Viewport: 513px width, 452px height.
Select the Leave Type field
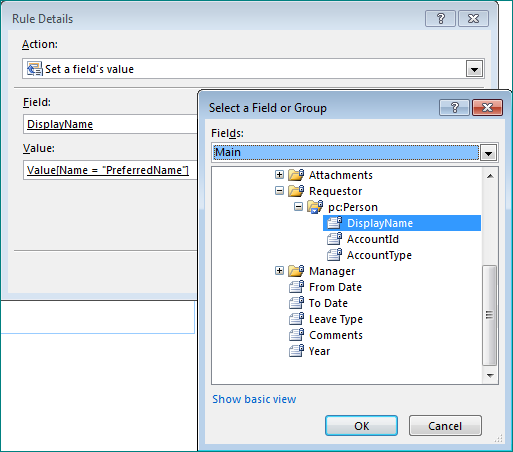[x=336, y=319]
